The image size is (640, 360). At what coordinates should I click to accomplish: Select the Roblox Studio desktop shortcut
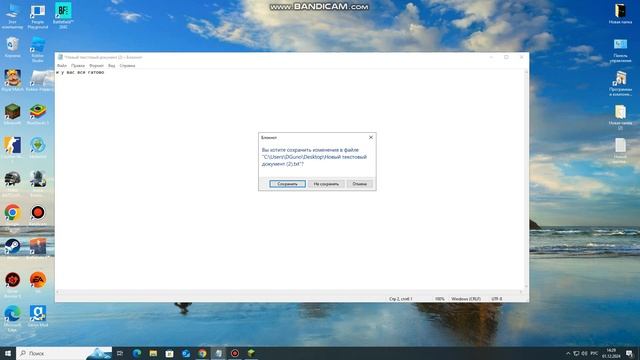[38, 49]
